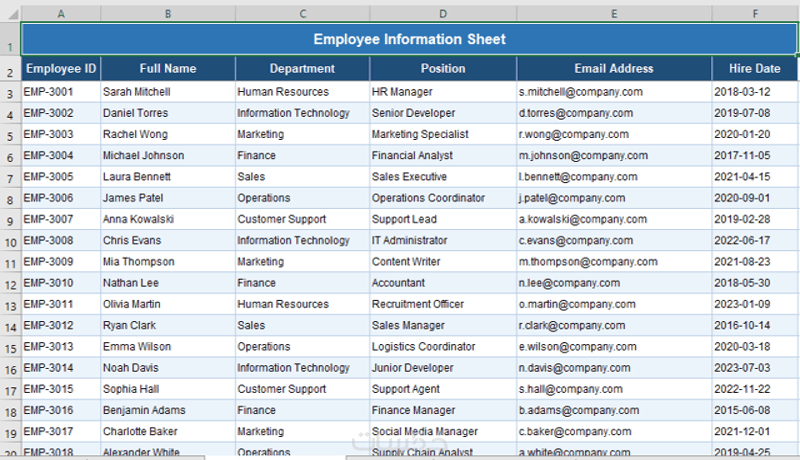The width and height of the screenshot is (800, 460).
Task: Select the name Chris Evans
Action: point(168,240)
